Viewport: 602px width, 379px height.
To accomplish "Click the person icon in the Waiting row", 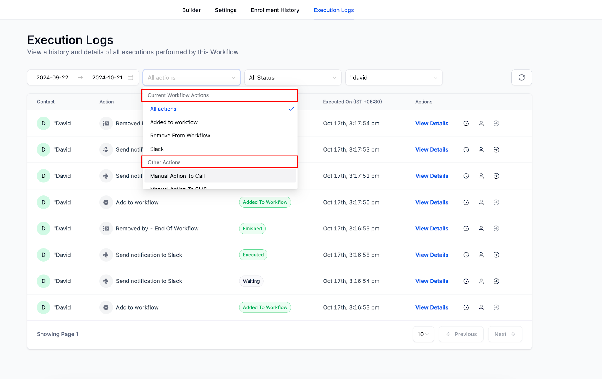I will (x=481, y=281).
